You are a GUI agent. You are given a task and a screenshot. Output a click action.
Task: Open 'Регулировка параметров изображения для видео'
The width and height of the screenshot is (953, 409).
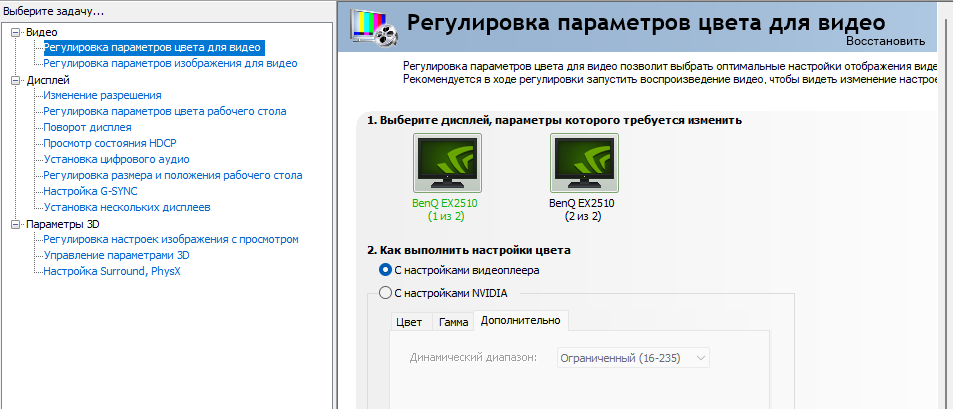point(170,63)
